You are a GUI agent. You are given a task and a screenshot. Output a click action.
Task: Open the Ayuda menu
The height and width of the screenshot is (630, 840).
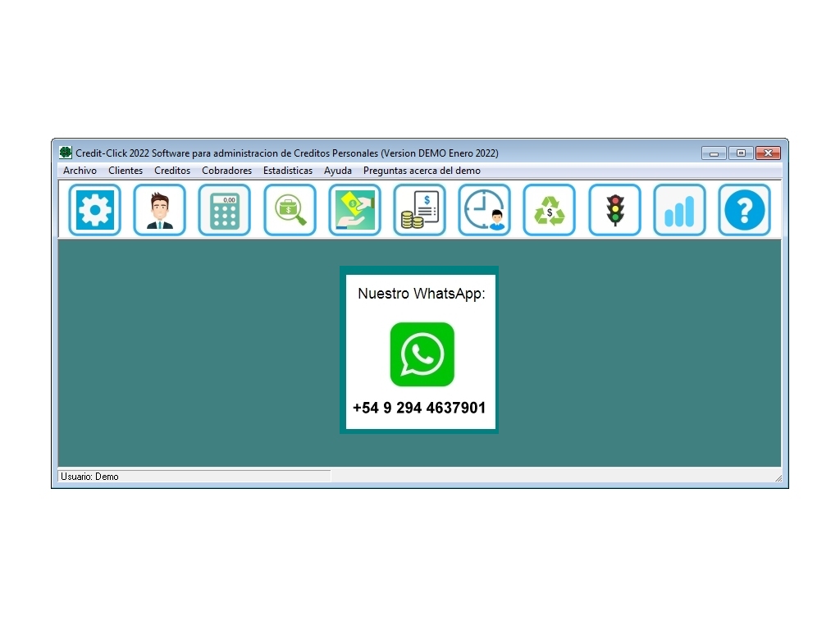click(338, 171)
